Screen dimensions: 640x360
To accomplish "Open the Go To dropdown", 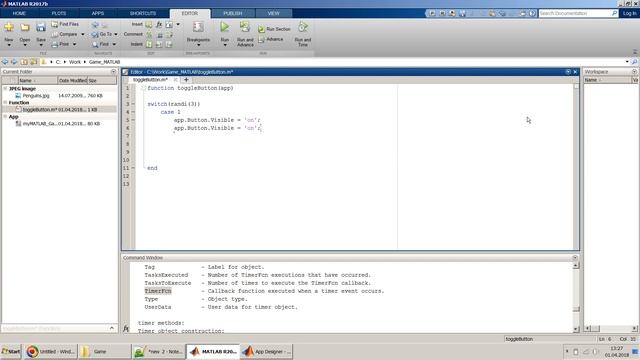I will 105,34.
